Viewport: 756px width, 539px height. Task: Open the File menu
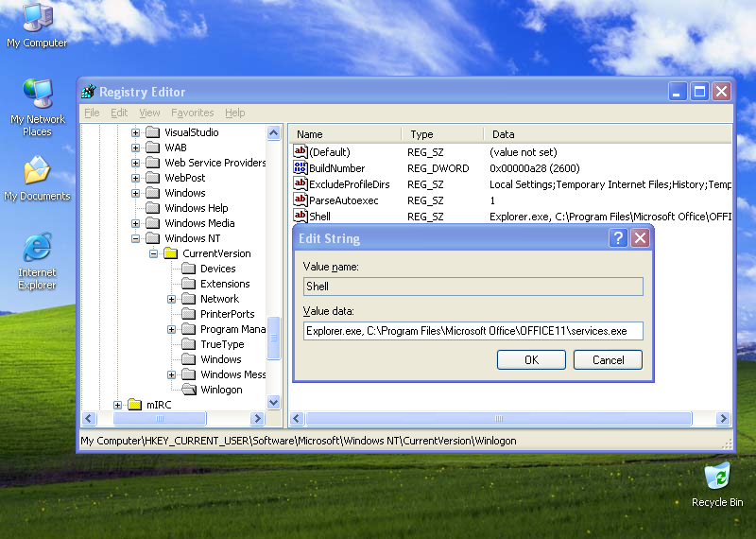(x=92, y=113)
